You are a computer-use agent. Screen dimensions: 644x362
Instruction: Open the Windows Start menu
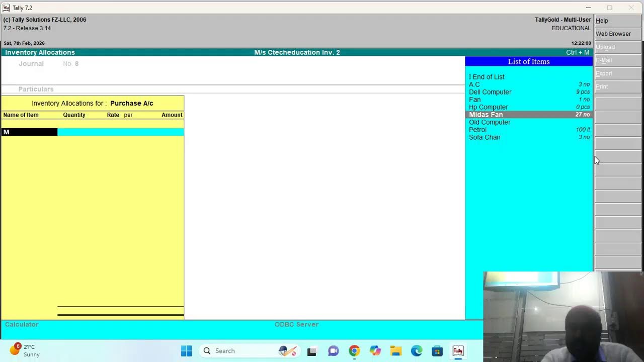186,351
